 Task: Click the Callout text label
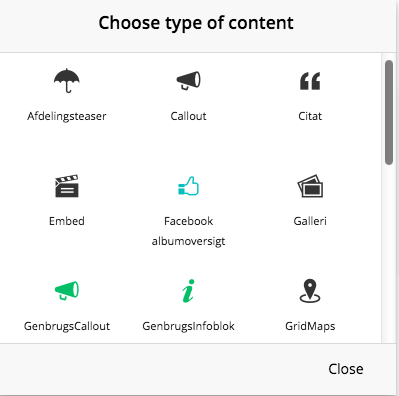(x=188, y=116)
